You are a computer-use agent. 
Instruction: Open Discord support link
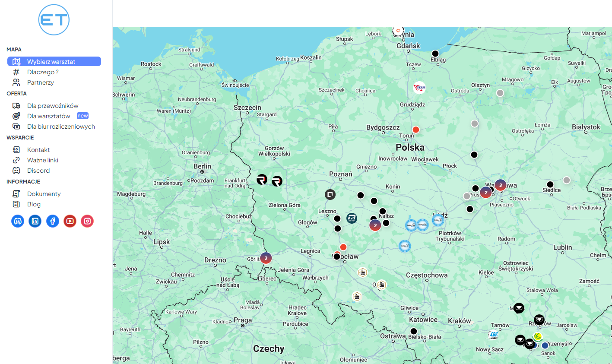tap(38, 171)
